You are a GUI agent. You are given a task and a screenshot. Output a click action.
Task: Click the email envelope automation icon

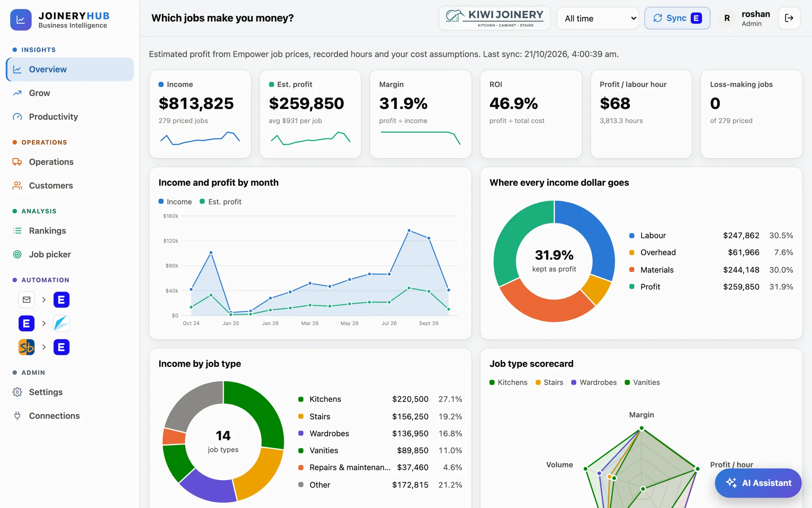[x=26, y=300]
